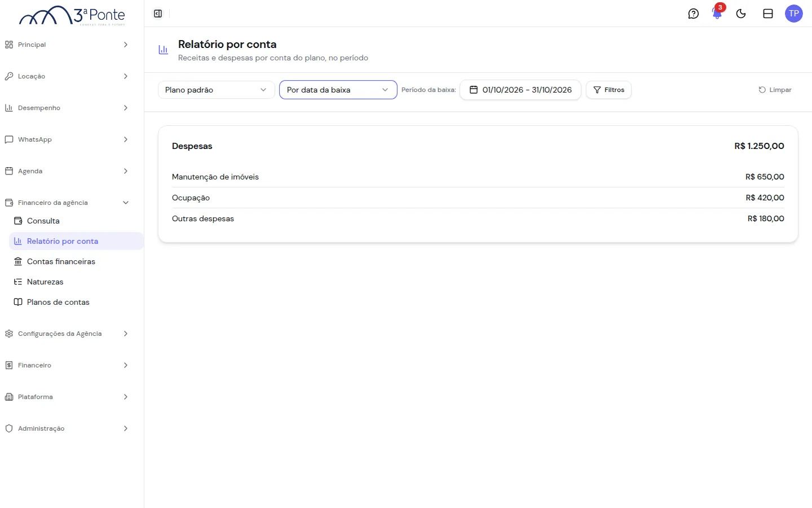Click the R$ 650,00 amount
The width and height of the screenshot is (812, 508).
pyautogui.click(x=765, y=177)
